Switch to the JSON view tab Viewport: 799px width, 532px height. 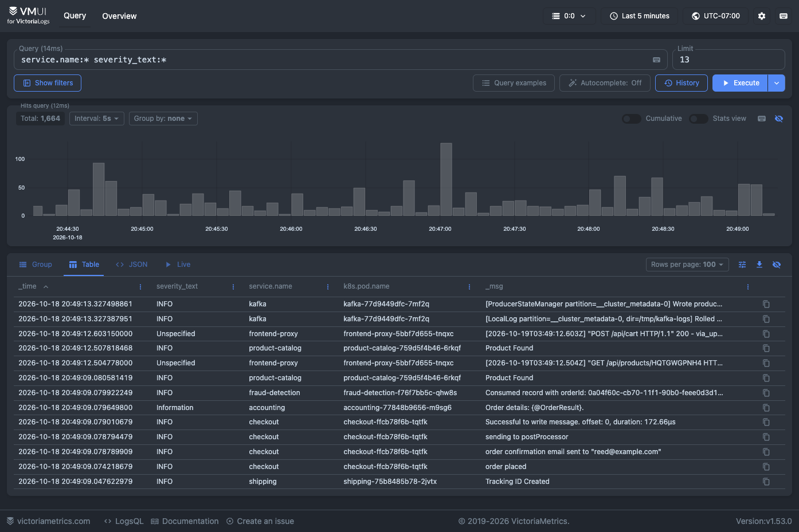[x=132, y=265]
